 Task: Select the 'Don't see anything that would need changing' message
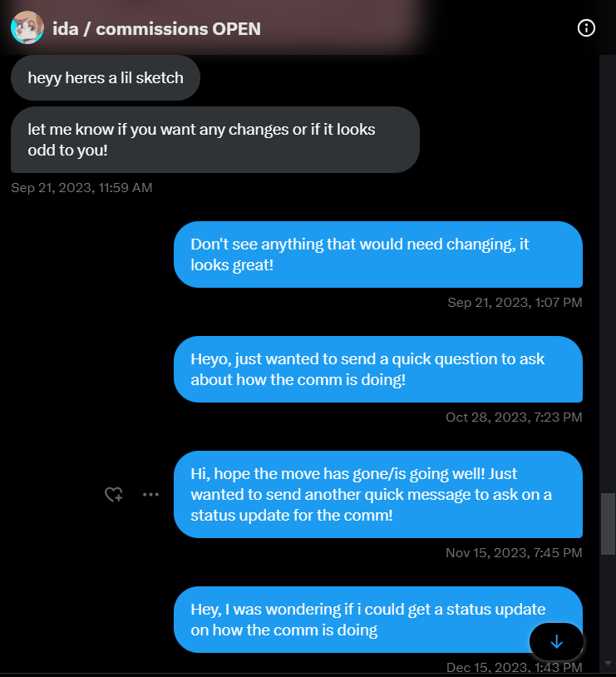[377, 254]
